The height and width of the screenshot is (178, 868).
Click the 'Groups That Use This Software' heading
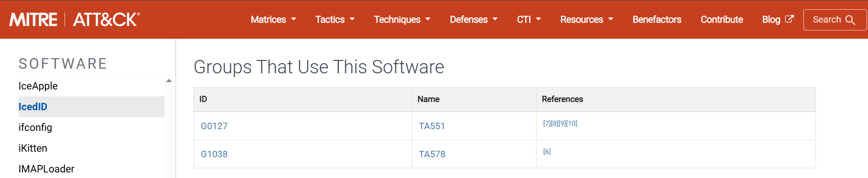319,67
